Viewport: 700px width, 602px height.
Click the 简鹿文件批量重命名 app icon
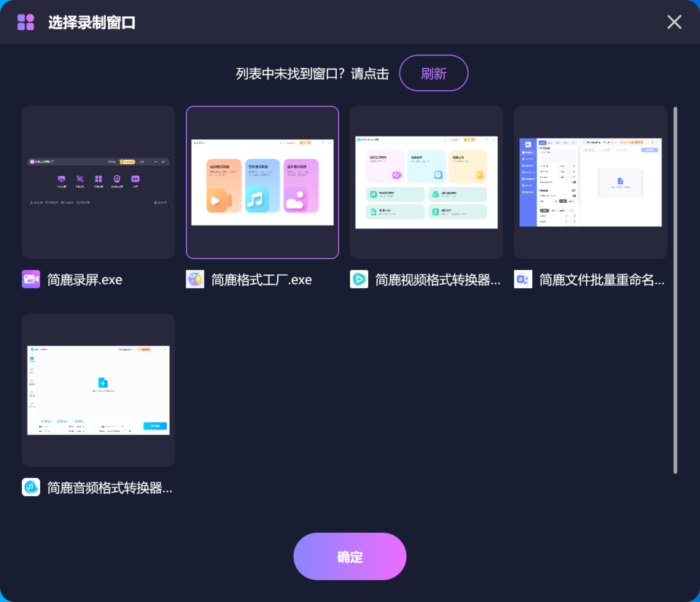pyautogui.click(x=523, y=279)
